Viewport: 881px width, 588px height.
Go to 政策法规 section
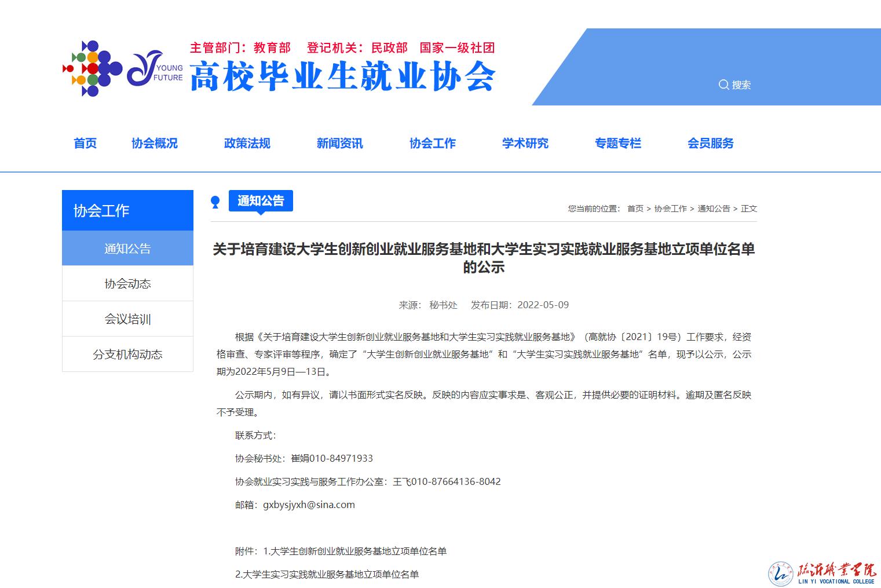247,143
